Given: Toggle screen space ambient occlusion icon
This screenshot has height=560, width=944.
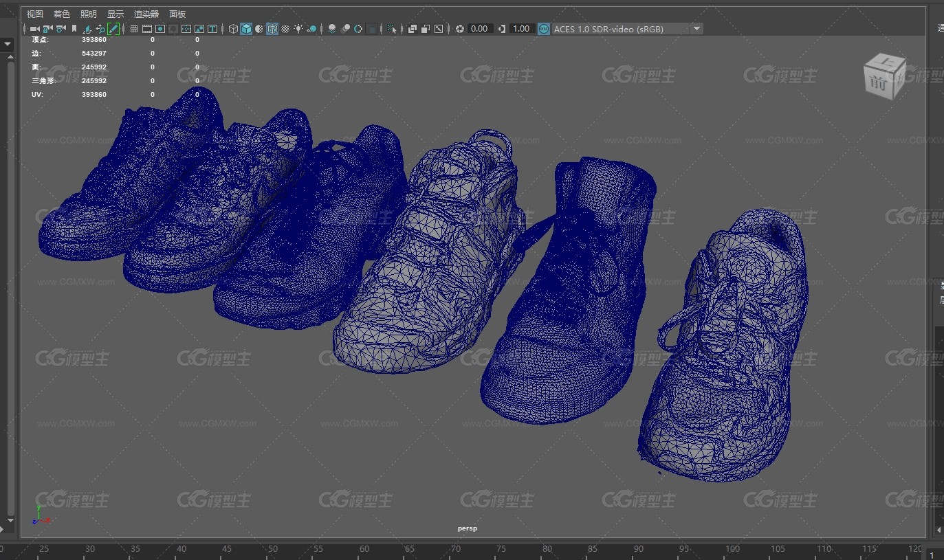Looking at the screenshot, I should pos(332,29).
